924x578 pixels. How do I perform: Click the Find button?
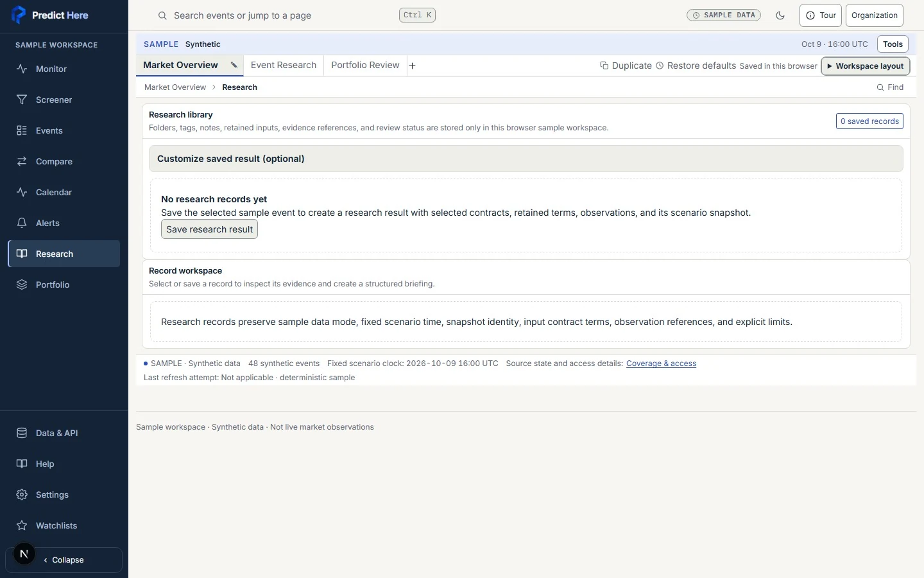pos(890,87)
